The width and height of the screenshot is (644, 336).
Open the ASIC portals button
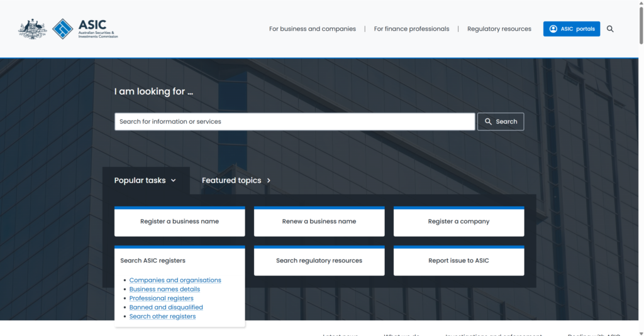(571, 29)
